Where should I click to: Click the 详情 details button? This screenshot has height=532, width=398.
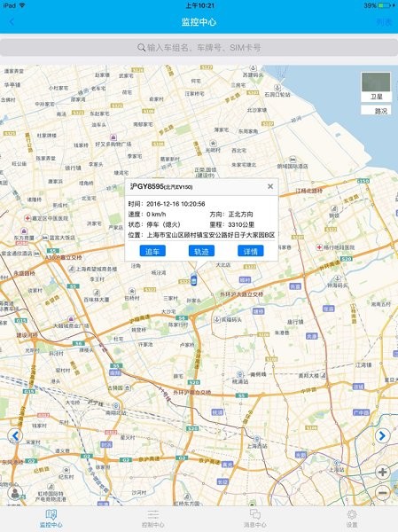[x=250, y=251]
